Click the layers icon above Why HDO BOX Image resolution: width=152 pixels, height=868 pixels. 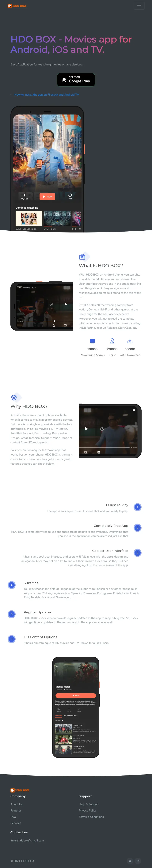tap(14, 398)
